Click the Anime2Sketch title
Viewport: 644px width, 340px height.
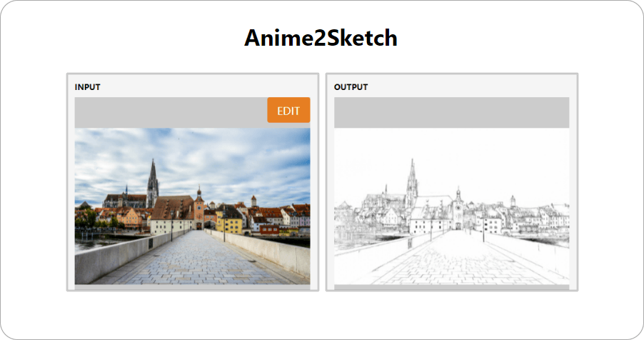click(x=321, y=38)
